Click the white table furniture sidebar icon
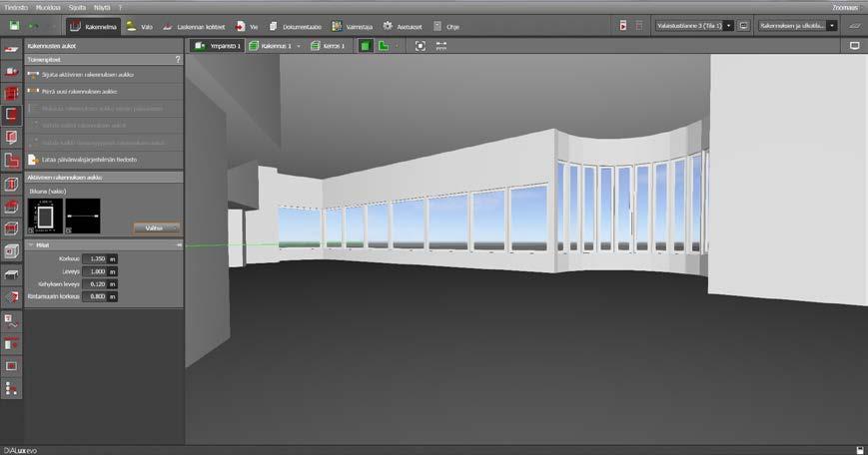The width and height of the screenshot is (868, 455). tap(11, 274)
